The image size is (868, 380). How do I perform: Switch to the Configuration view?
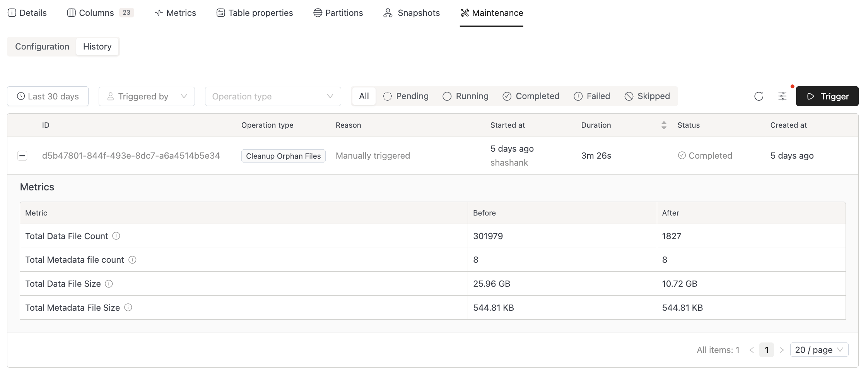point(42,46)
